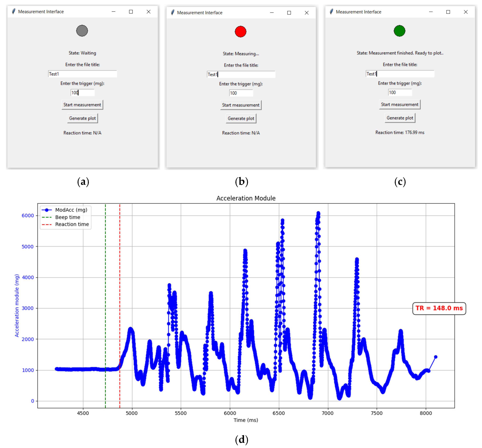Focus the file title field in Waiting window

(x=82, y=74)
